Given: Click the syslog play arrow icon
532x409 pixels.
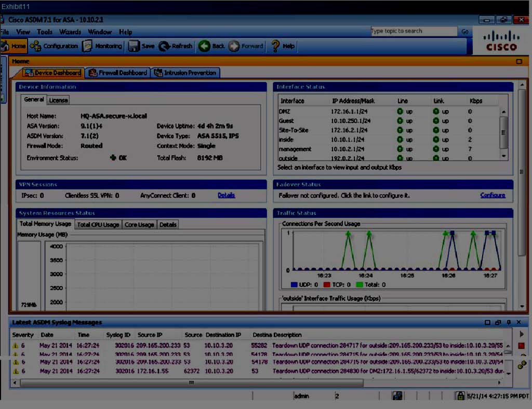Looking at the screenshot, I should (522, 334).
